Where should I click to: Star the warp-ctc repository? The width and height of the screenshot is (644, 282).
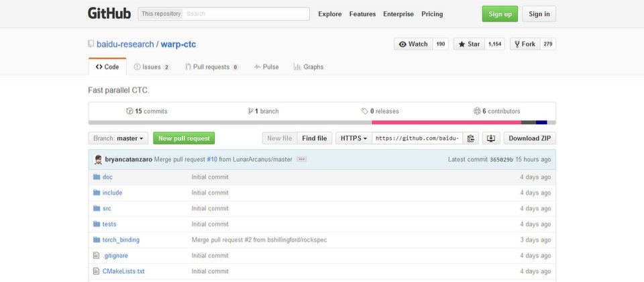pos(469,44)
